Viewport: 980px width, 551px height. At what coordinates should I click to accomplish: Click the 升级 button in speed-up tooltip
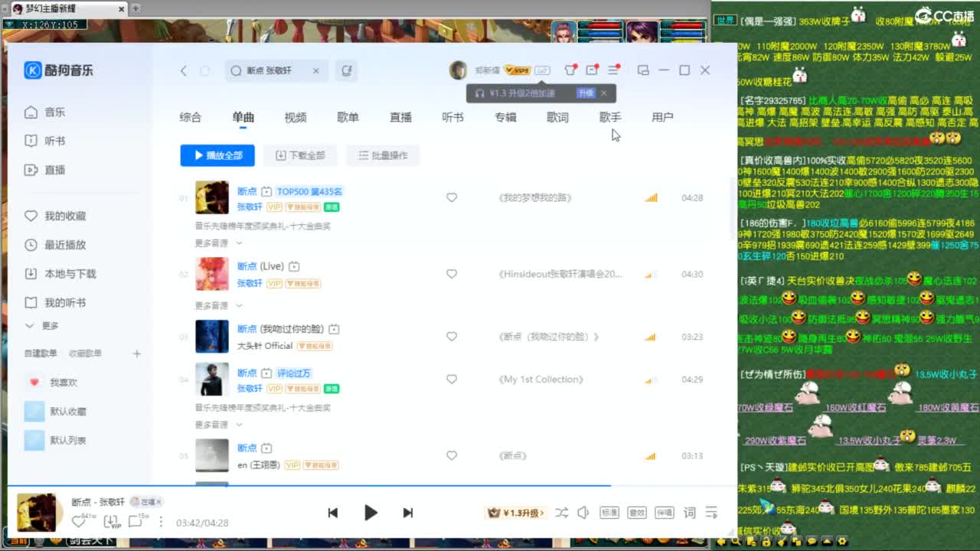pos(586,93)
